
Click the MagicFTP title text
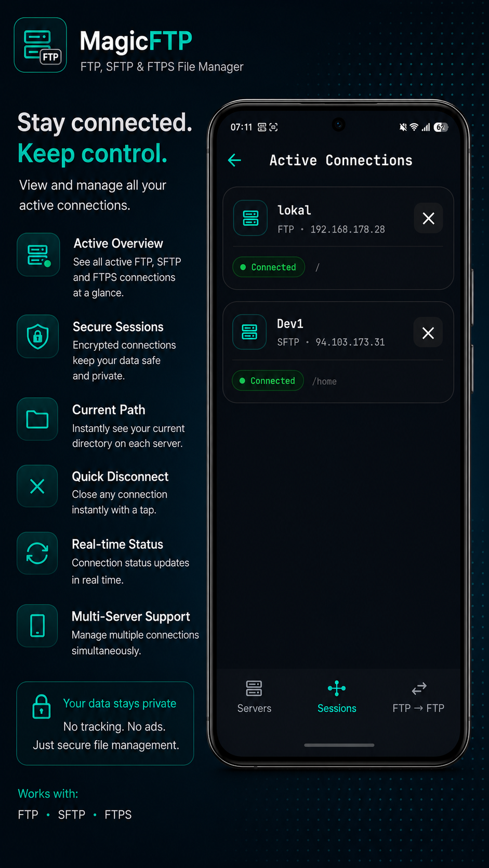pyautogui.click(x=136, y=41)
